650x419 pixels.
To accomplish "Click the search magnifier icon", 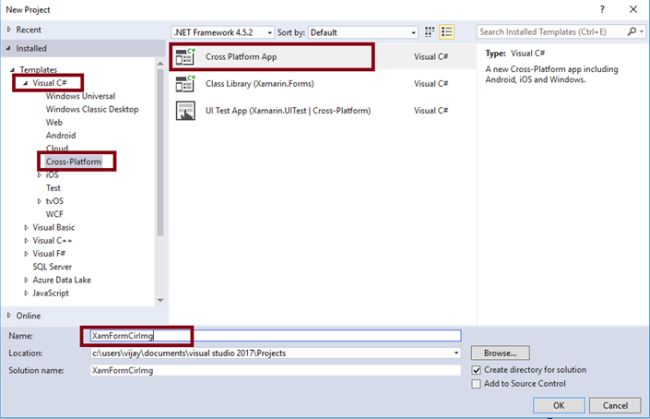I will click(632, 31).
